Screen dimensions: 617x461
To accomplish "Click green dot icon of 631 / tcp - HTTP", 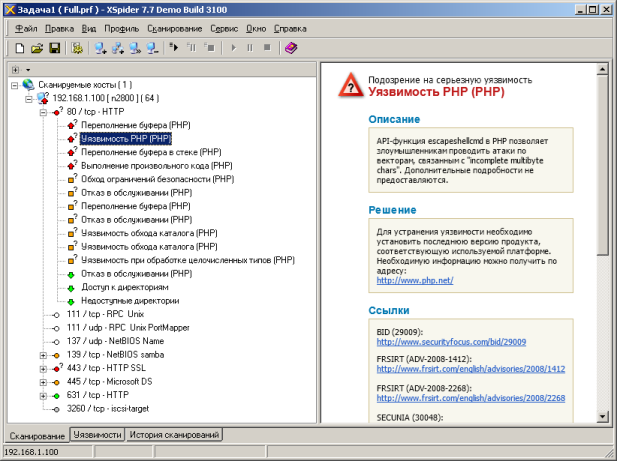I will pos(57,396).
